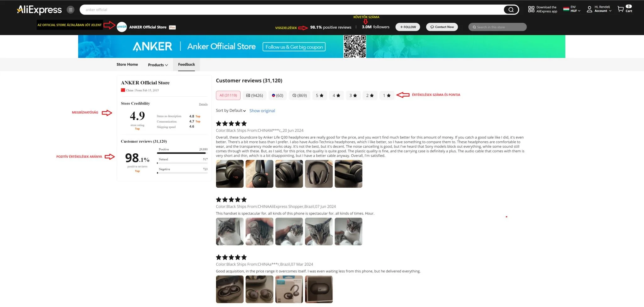
Task: Open the EN/HUF language currency dropdown
Action: click(572, 9)
